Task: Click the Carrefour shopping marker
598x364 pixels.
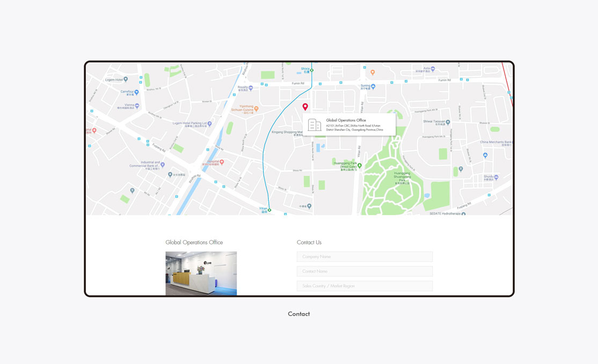Action: pyautogui.click(x=136, y=92)
